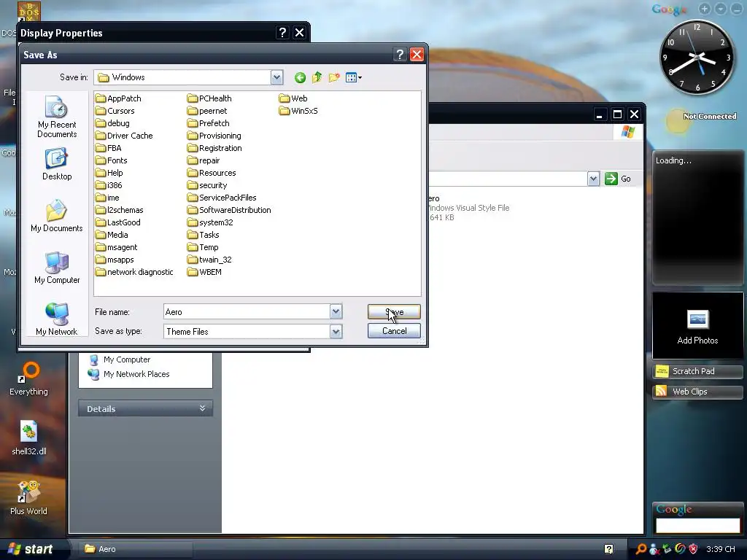747x560 pixels.
Task: Select the Driver Cache folder
Action: coord(124,136)
